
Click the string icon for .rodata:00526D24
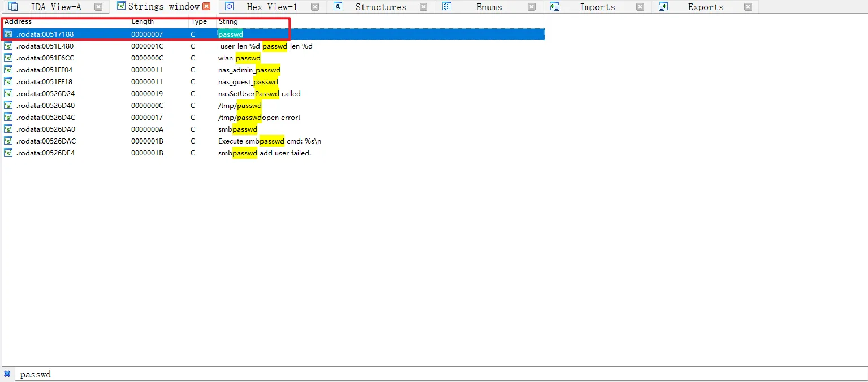[x=8, y=94]
